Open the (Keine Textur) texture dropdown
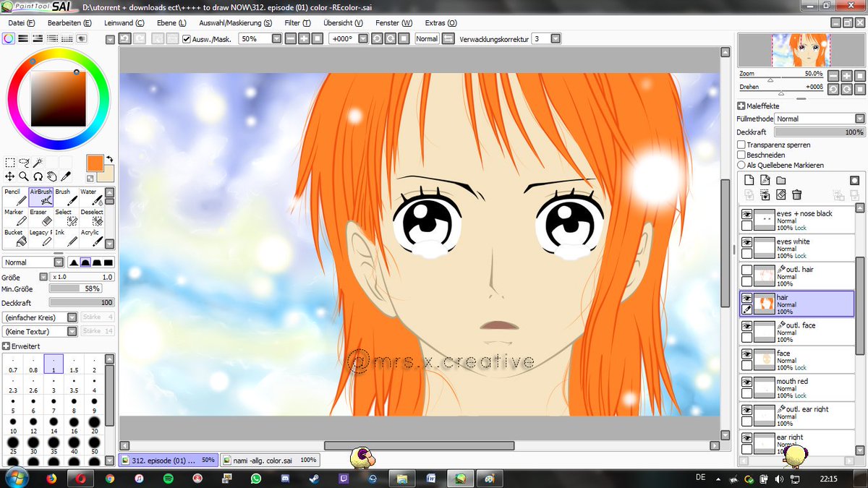This screenshot has height=488, width=868. coord(72,331)
